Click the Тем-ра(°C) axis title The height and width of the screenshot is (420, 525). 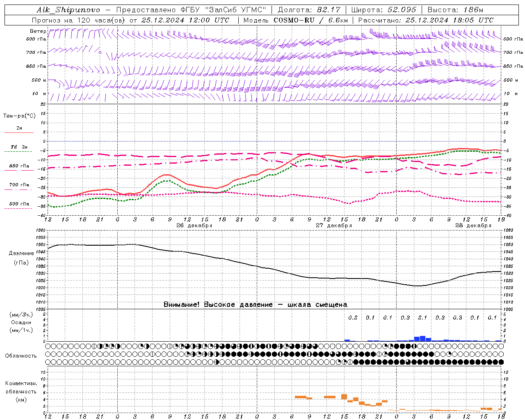click(x=19, y=116)
